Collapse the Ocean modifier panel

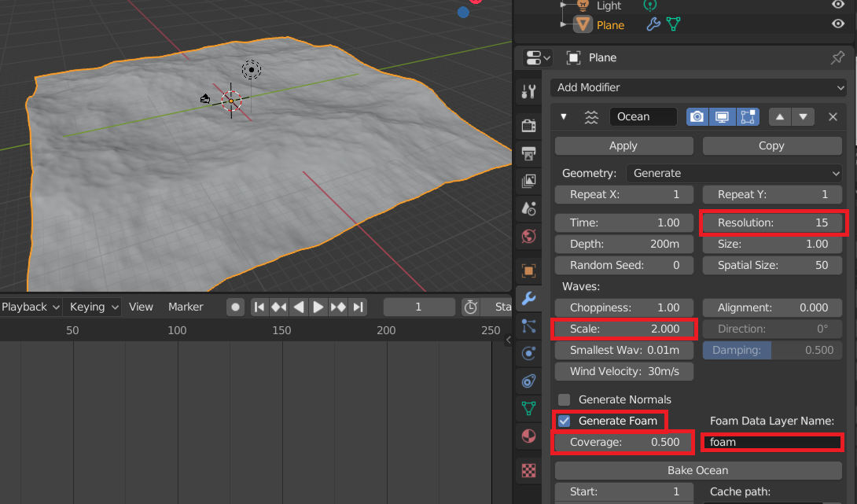click(x=564, y=116)
